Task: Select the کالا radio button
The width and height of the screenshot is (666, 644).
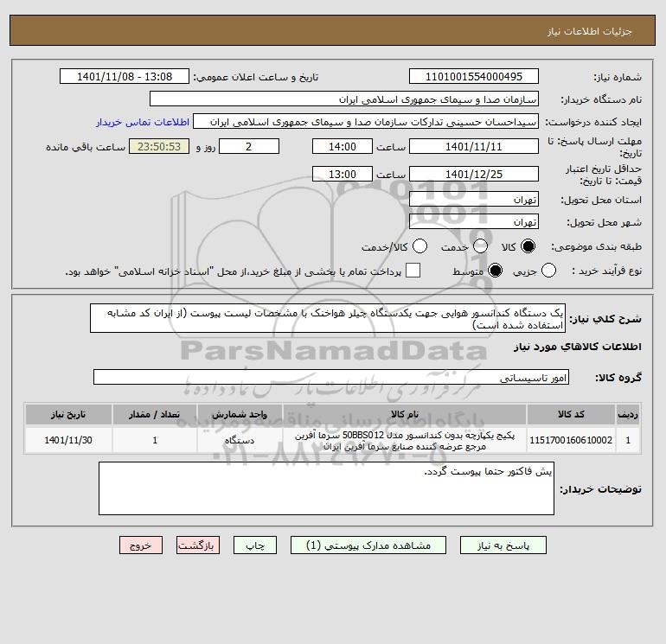Action: coord(528,246)
